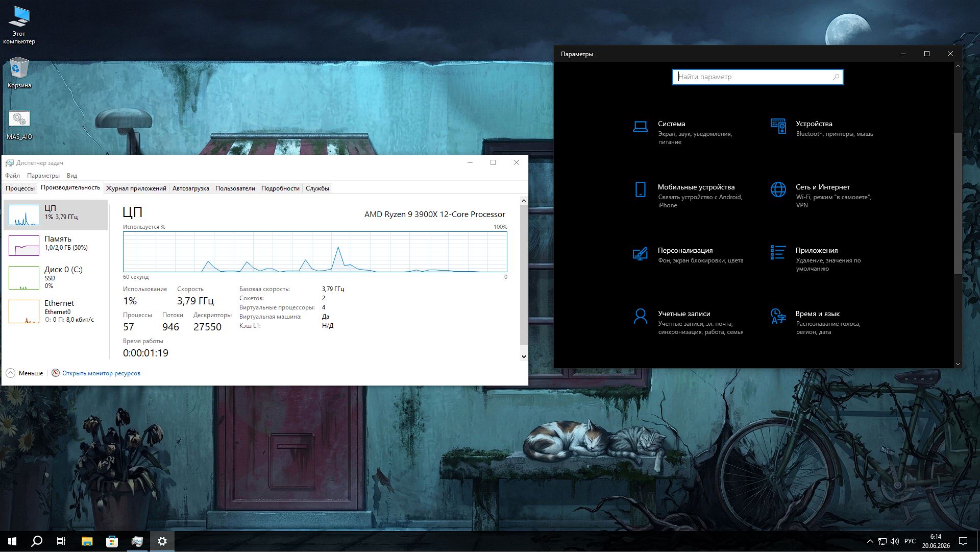Screen dimensions: 980x552
Task: Open the notification center icon
Action: tap(963, 541)
